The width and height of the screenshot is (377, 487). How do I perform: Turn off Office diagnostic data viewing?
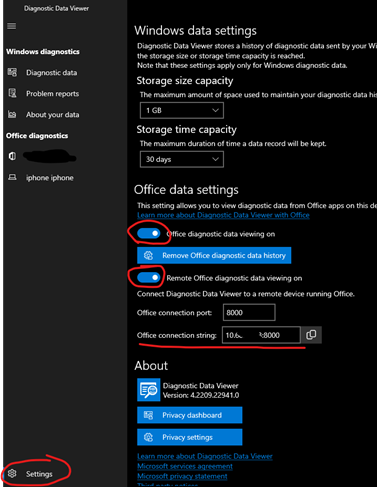[149, 234]
